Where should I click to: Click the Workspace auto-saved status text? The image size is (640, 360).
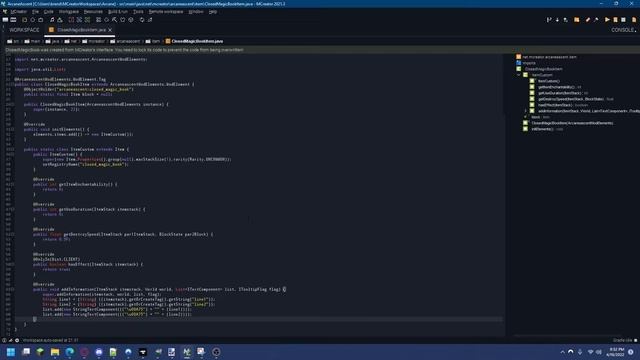pyautogui.click(x=50, y=340)
